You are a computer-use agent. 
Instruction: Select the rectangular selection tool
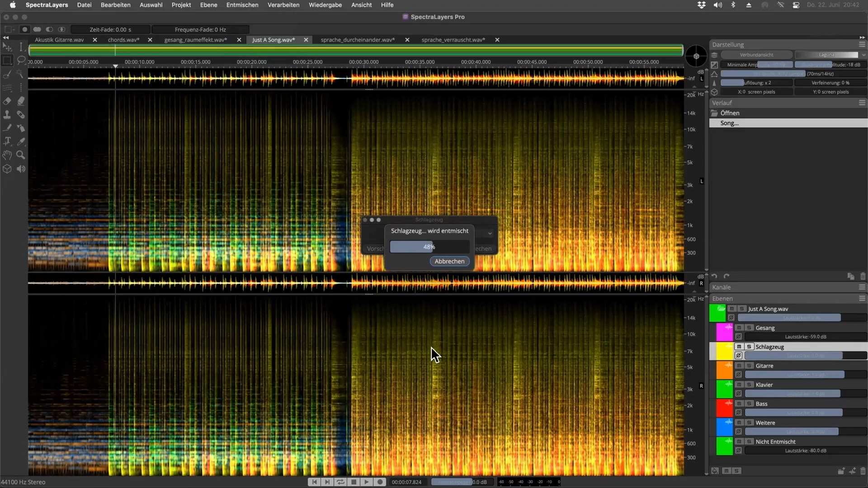[x=7, y=61]
